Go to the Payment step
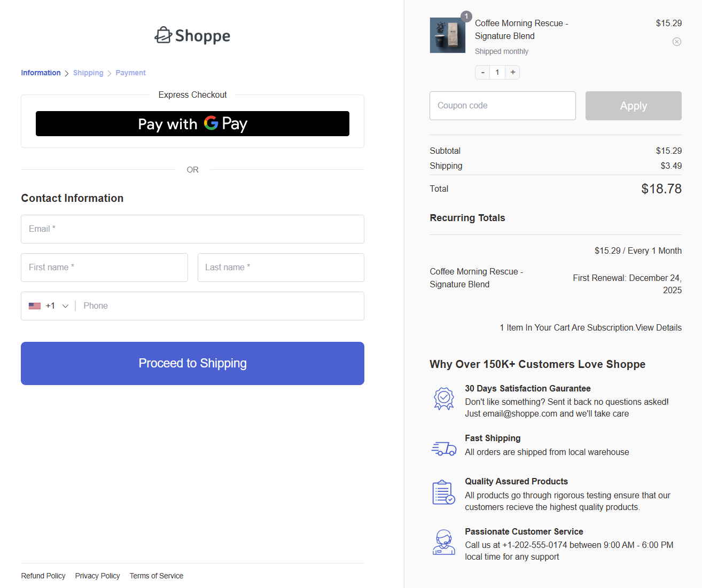Screen dimensions: 702x588 130,73
